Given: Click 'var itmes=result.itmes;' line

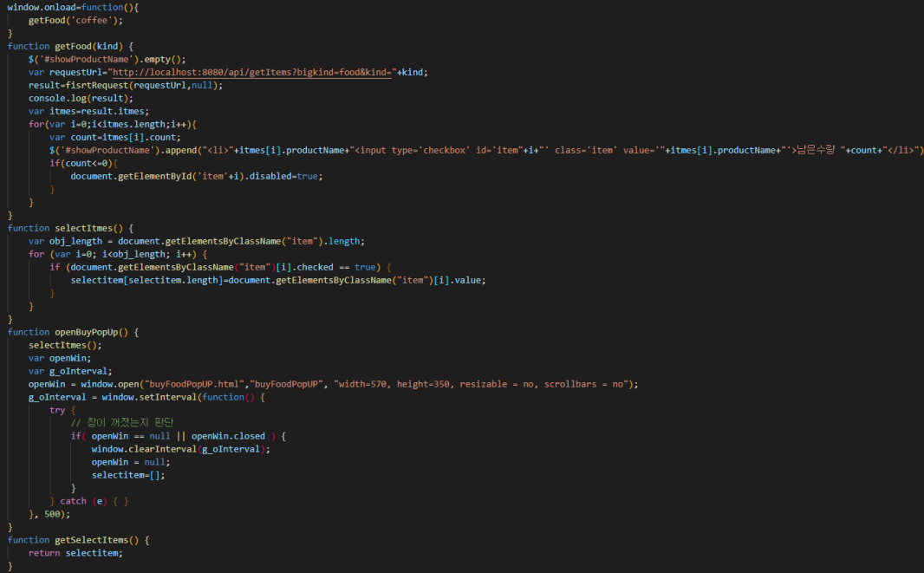Looking at the screenshot, I should [x=88, y=111].
